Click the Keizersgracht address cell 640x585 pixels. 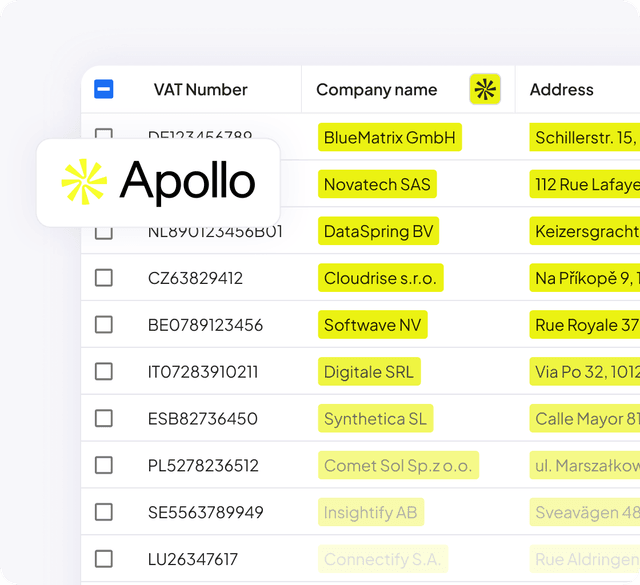(x=584, y=231)
